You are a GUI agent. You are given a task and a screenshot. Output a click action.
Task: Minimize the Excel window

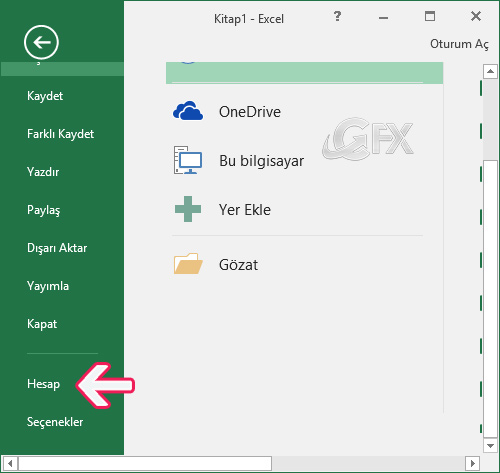383,17
